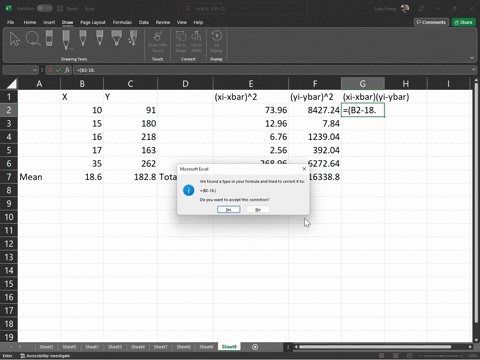The image size is (480, 360).
Task: Pick the Eraser drawing tool
Action: coord(49,39)
